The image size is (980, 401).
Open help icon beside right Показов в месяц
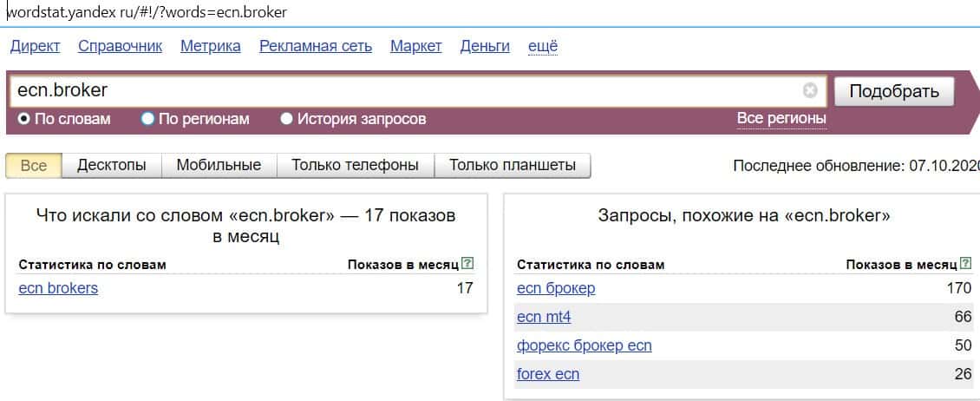tap(966, 264)
